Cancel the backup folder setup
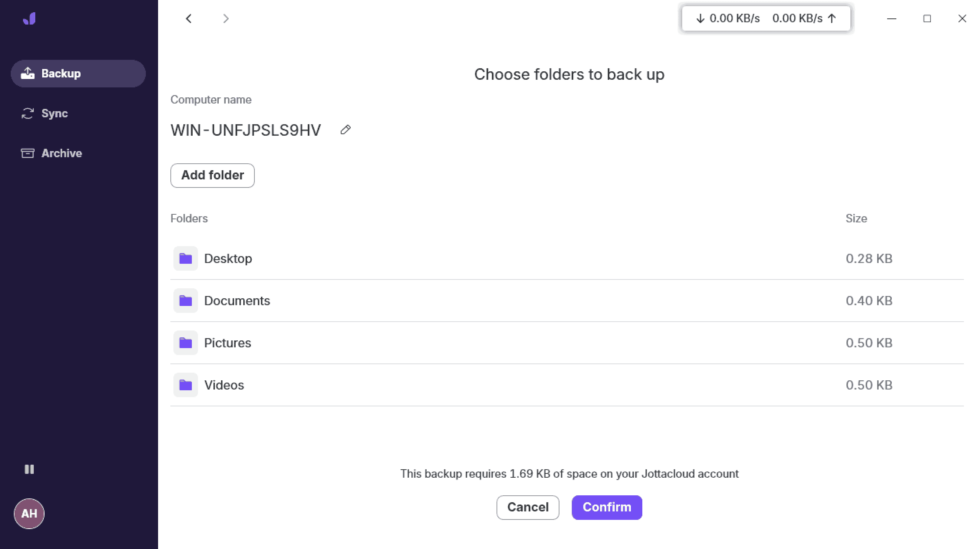Screen dimensions: 980x549 pyautogui.click(x=528, y=508)
